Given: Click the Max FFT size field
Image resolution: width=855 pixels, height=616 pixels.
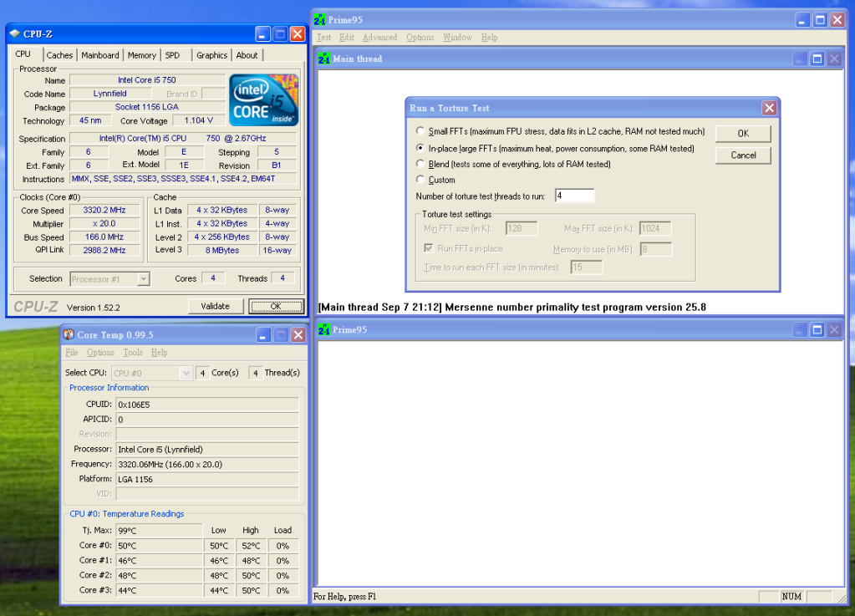Looking at the screenshot, I should click(x=655, y=228).
